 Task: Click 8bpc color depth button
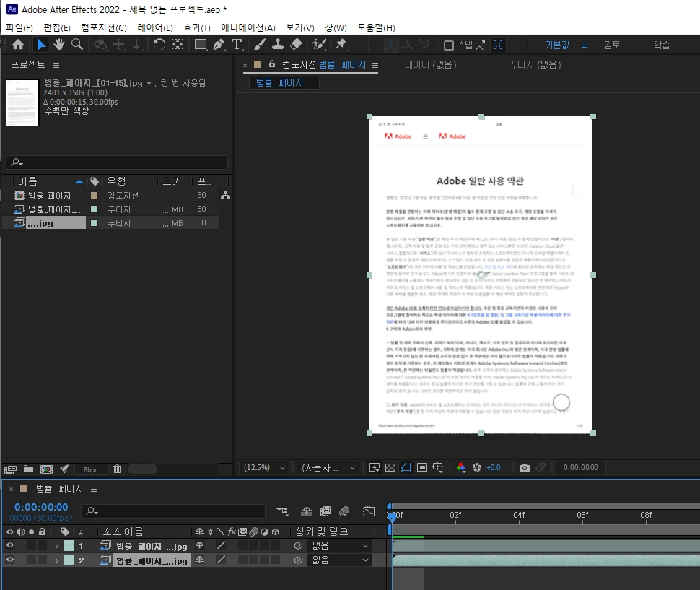coord(91,469)
